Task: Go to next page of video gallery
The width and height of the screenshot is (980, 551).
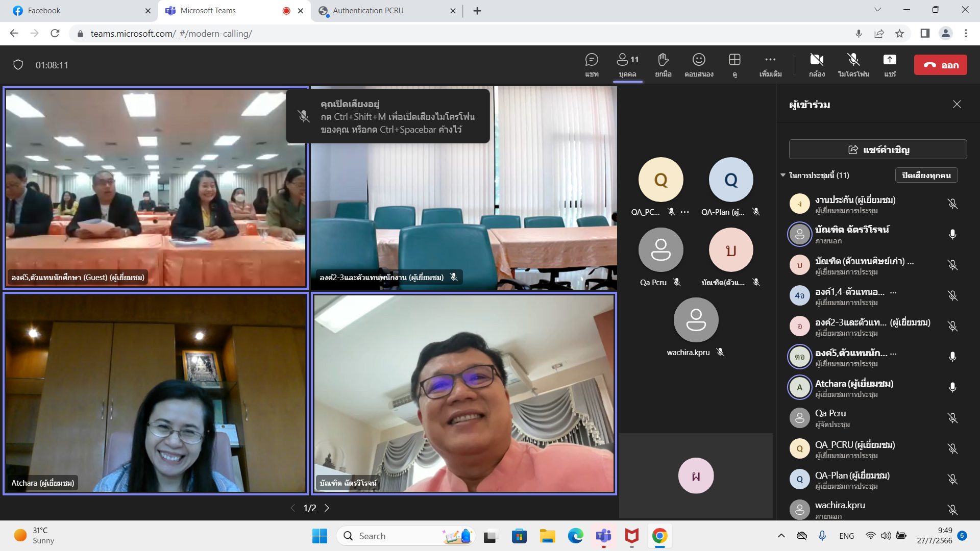Action: 327,508
